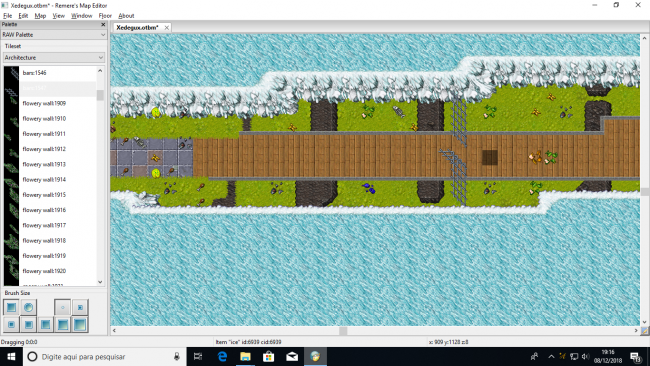This screenshot has width=650, height=366.
Task: Select the square brush shape
Action: (x=11, y=307)
